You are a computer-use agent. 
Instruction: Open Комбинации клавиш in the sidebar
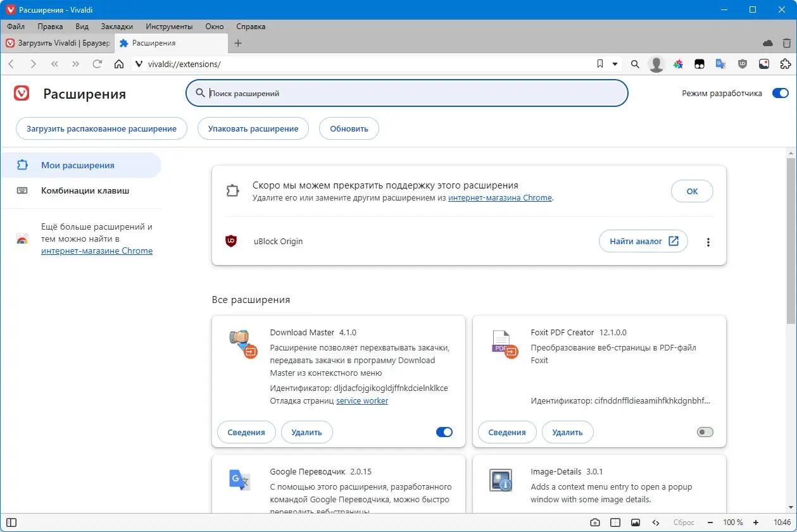(80, 190)
